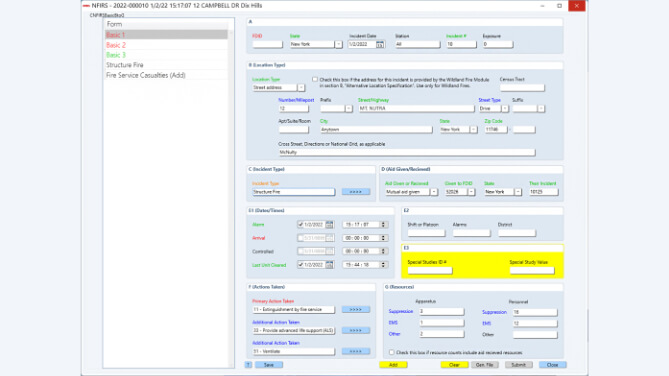Click the Special Studies ID # field
The image size is (669, 376).
point(430,271)
